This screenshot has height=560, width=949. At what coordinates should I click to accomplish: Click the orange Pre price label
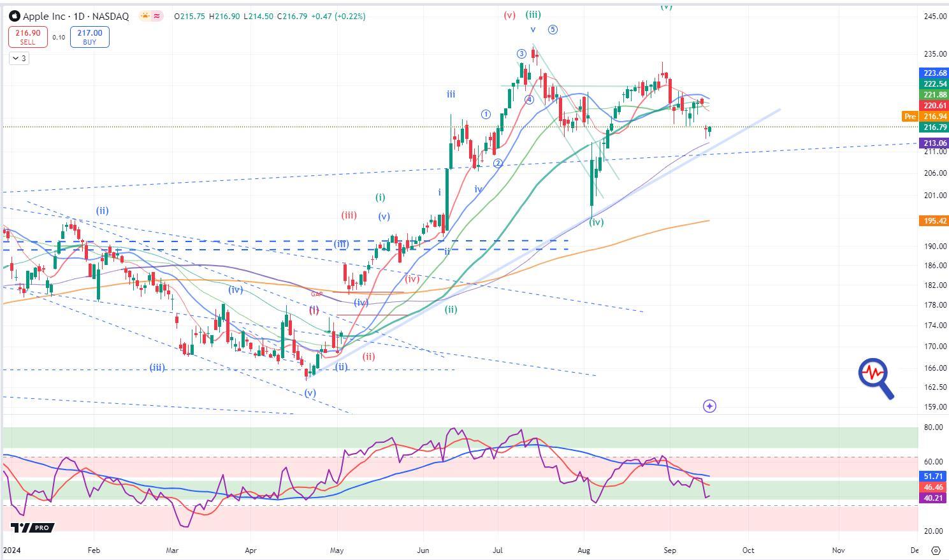[909, 116]
